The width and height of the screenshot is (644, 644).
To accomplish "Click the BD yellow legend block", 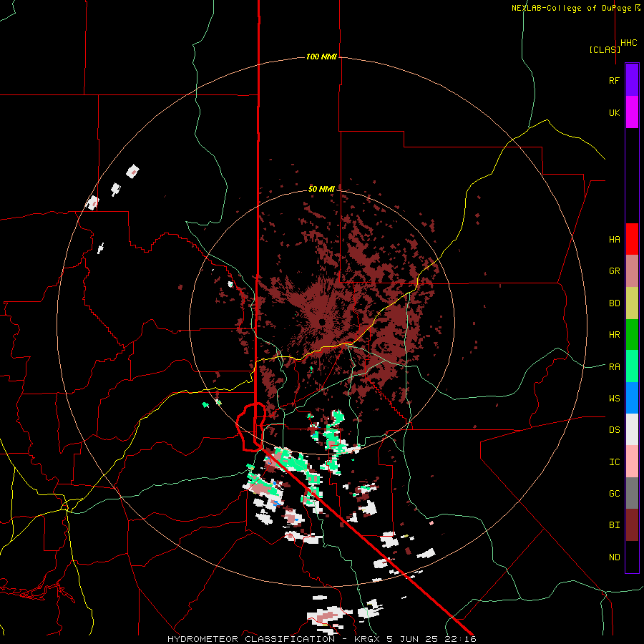I will tap(632, 303).
